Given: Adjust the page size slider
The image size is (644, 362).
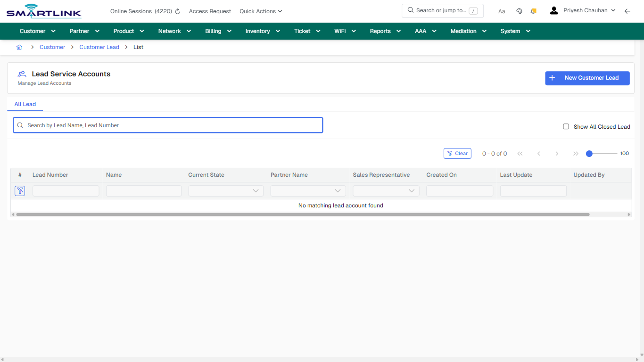Looking at the screenshot, I should pyautogui.click(x=590, y=153).
